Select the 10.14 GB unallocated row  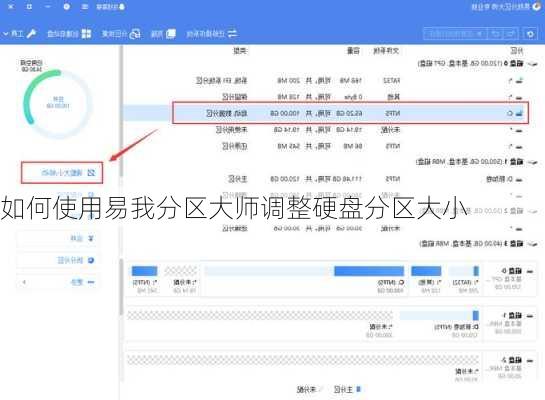click(327, 130)
